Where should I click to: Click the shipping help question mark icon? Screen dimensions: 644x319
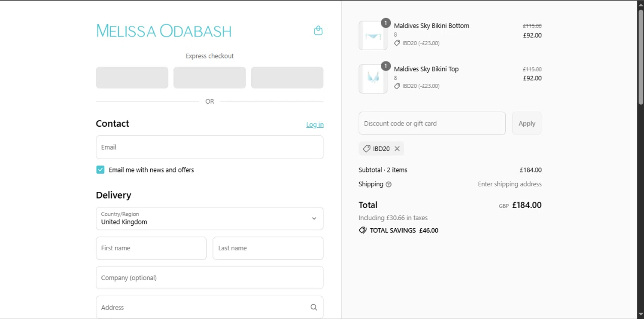point(389,184)
